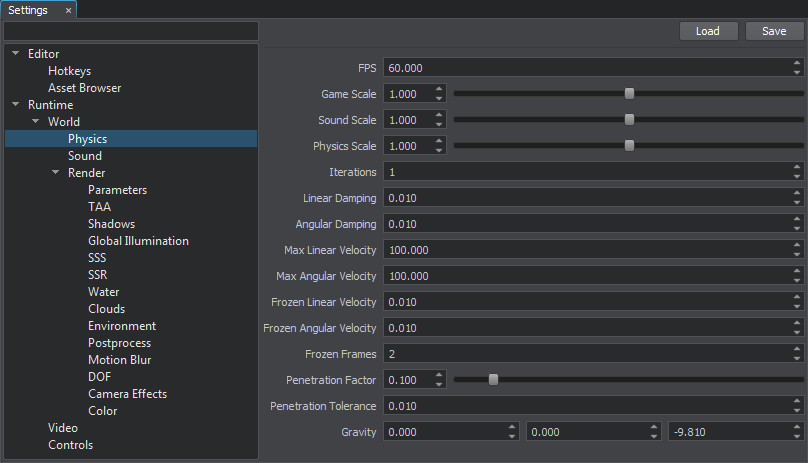Image resolution: width=808 pixels, height=463 pixels.
Task: Open Postprocess settings
Action: 120,343
